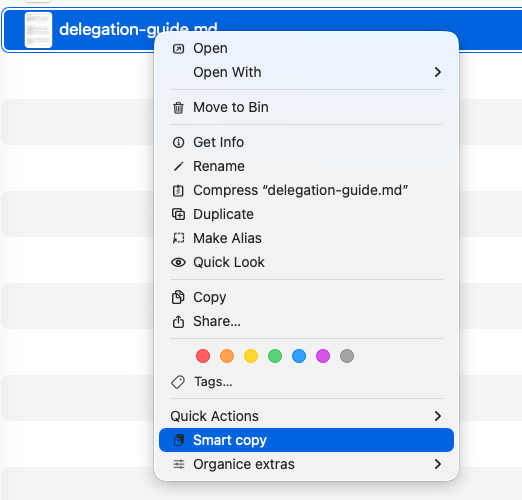Apply the green tag color
This screenshot has height=500, width=522.
click(275, 356)
